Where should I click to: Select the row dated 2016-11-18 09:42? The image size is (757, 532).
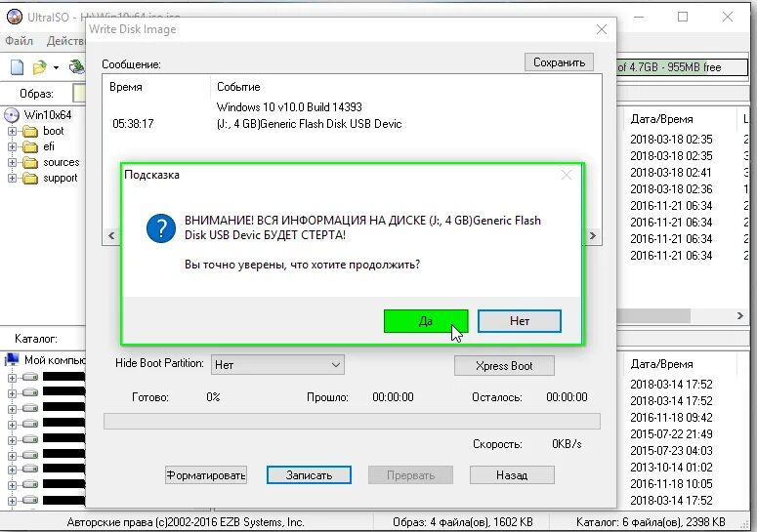click(671, 418)
